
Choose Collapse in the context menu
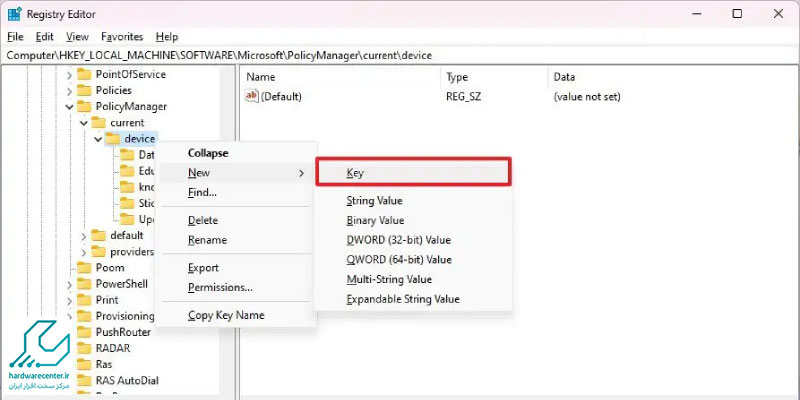tap(236, 153)
